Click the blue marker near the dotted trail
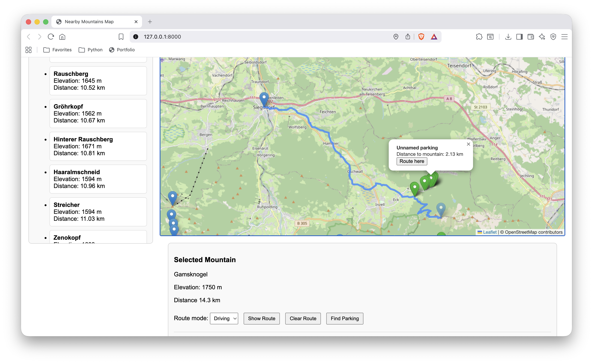593x364 pixels. [x=173, y=198]
